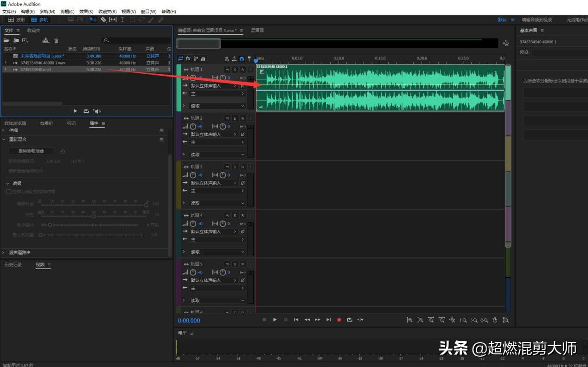Viewport: 588px width, 367px height.
Task: Click the Stop transport button
Action: pyautogui.click(x=264, y=320)
